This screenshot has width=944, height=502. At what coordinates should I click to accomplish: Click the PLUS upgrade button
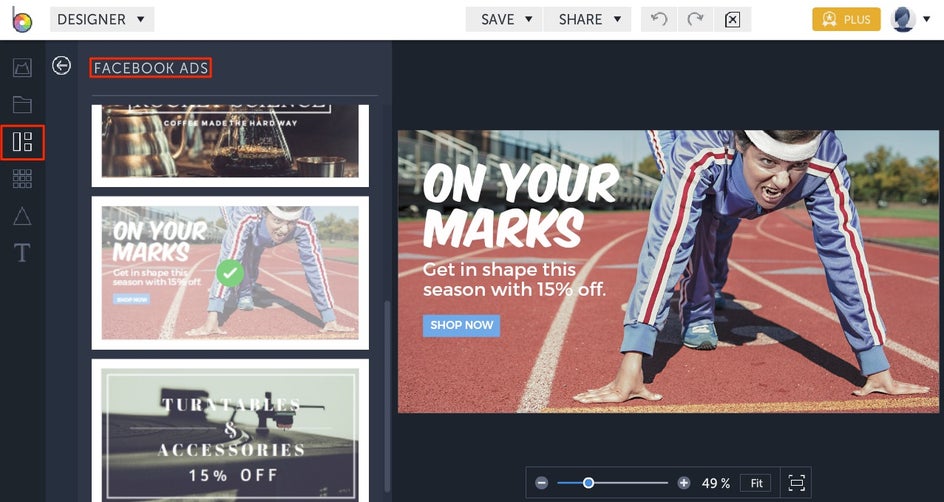pos(846,19)
